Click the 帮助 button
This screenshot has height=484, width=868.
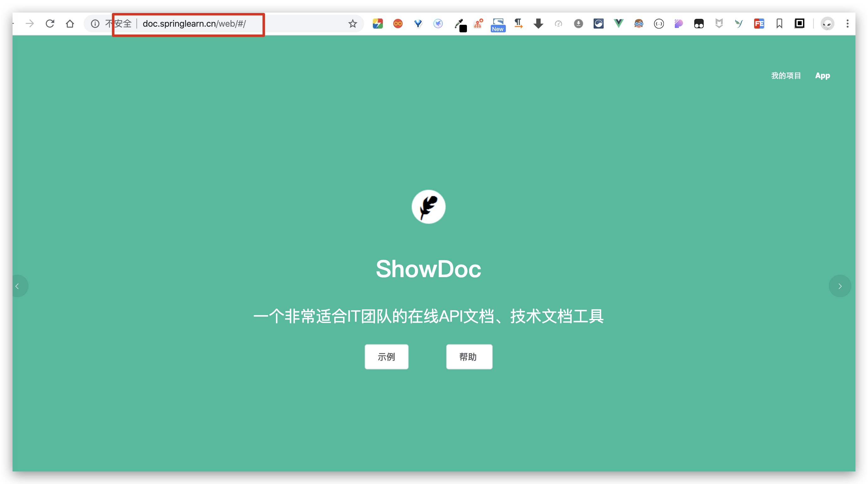click(x=469, y=357)
